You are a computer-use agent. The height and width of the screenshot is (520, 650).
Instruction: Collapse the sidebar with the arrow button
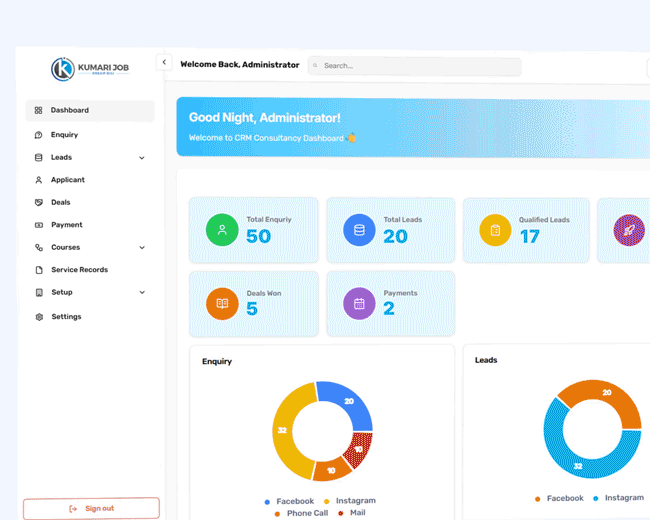click(x=164, y=62)
